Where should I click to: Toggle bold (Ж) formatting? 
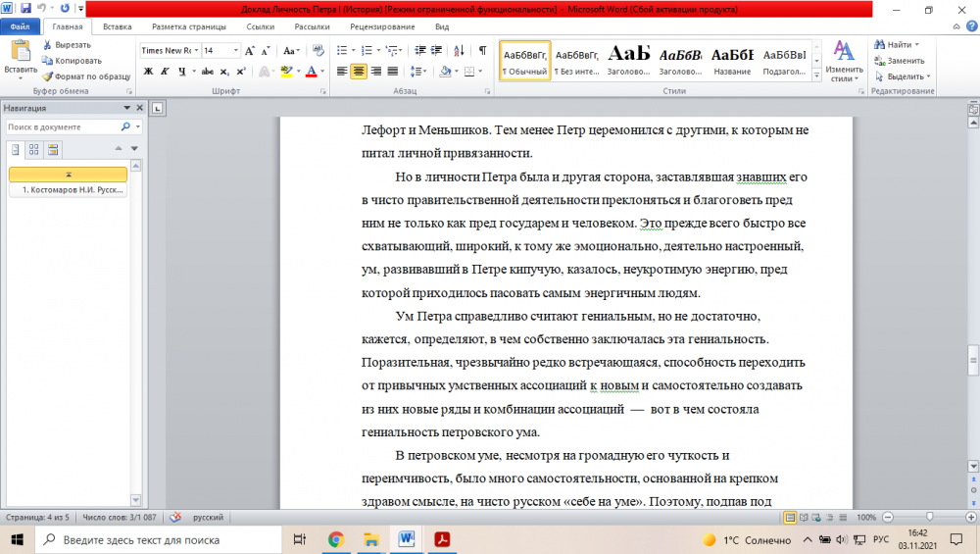pyautogui.click(x=148, y=71)
